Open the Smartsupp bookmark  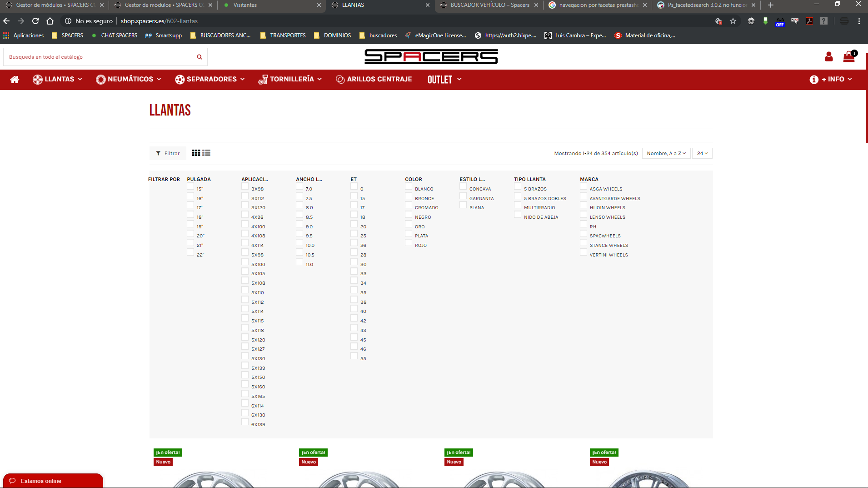(x=164, y=35)
